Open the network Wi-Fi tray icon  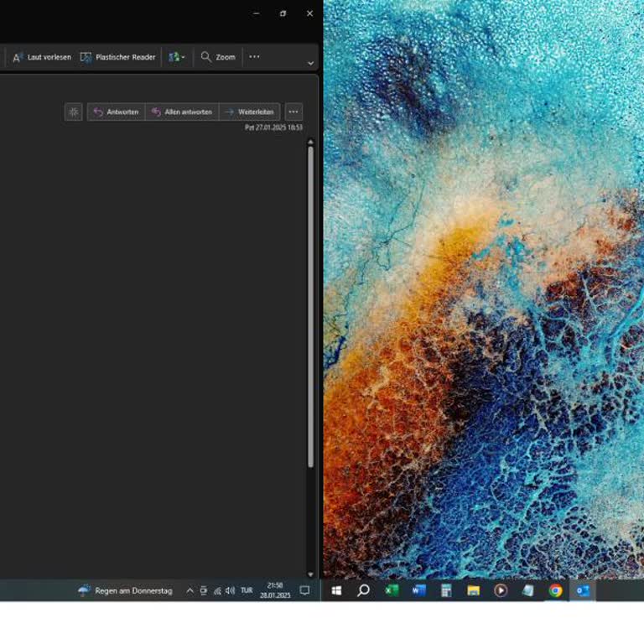coord(217,591)
